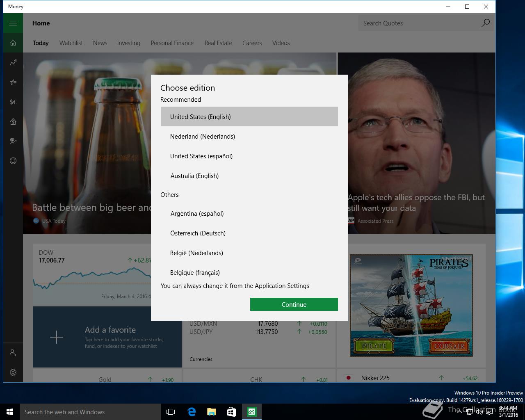The width and height of the screenshot is (525, 420).
Task: Select the USD/JPY currency row
Action: (258, 332)
